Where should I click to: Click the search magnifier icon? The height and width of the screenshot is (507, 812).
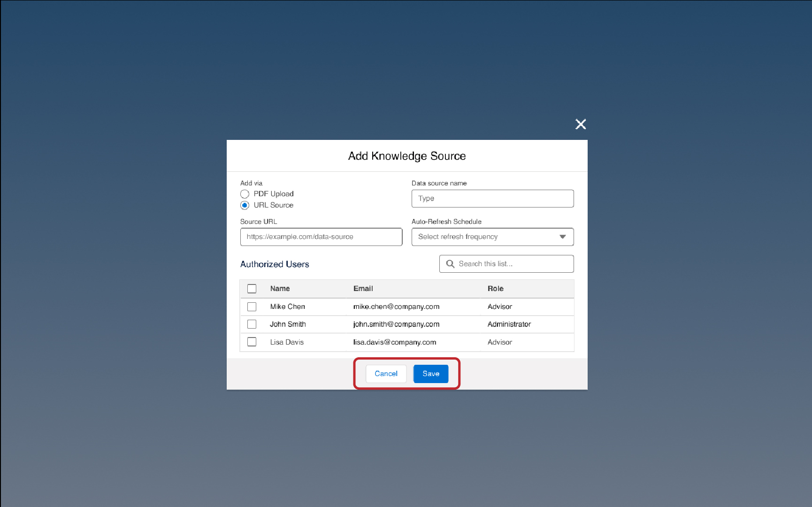point(450,264)
